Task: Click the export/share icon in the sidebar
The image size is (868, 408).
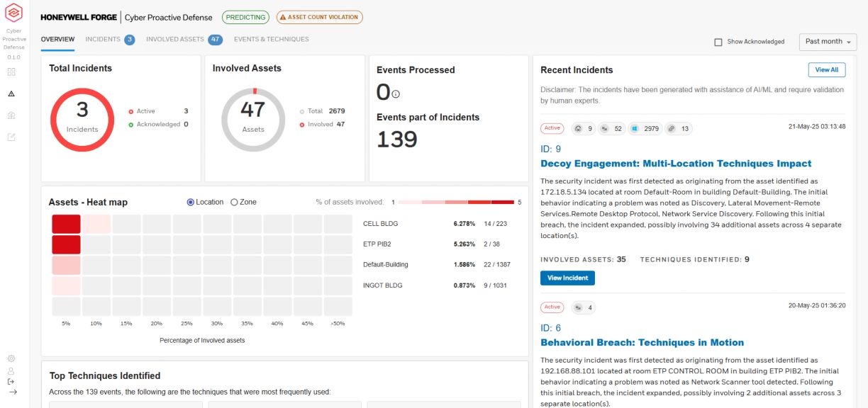Action: [11, 137]
